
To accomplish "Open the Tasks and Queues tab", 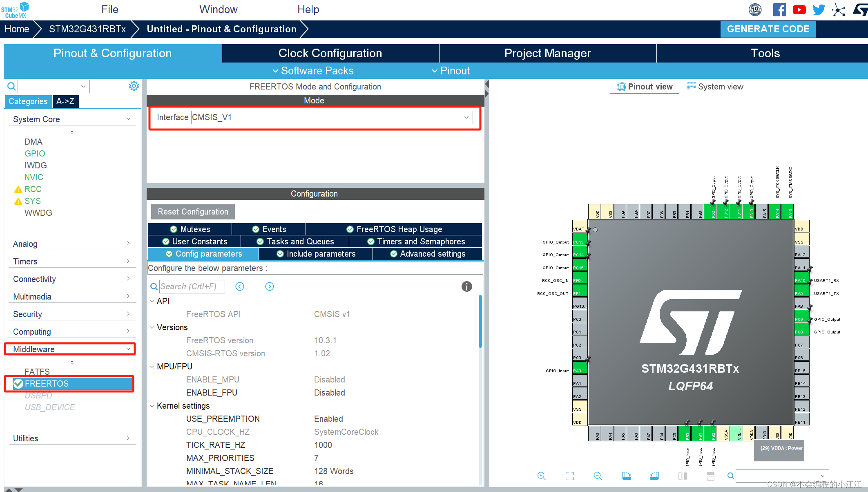I will [295, 242].
